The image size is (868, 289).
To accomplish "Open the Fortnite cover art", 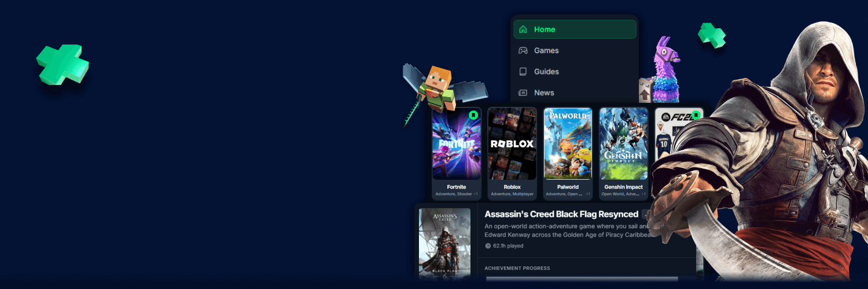I will pyautogui.click(x=457, y=144).
